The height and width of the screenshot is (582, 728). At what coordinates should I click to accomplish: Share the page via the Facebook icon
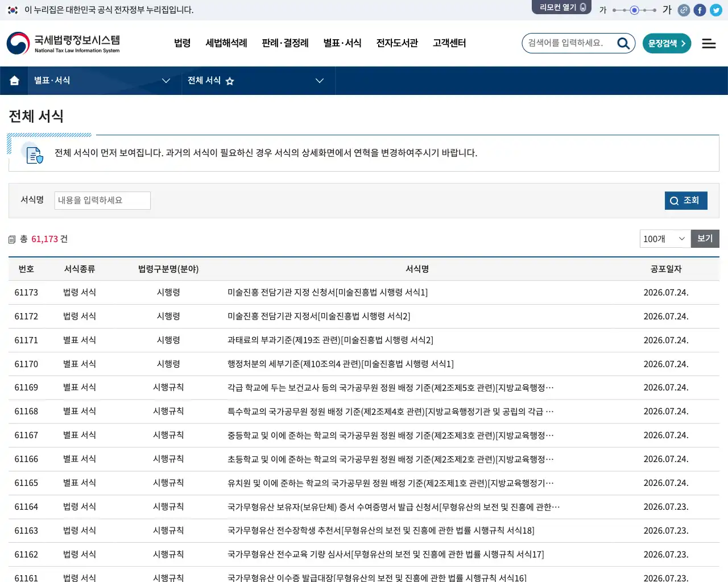(700, 10)
